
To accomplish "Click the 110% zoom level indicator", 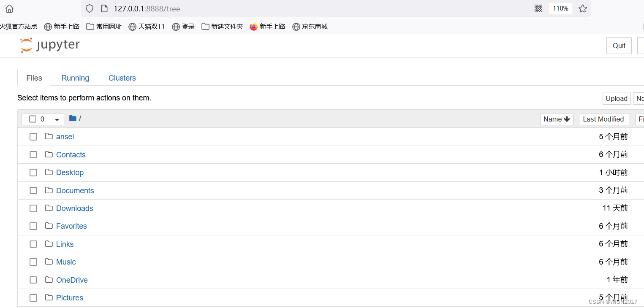I will point(560,8).
